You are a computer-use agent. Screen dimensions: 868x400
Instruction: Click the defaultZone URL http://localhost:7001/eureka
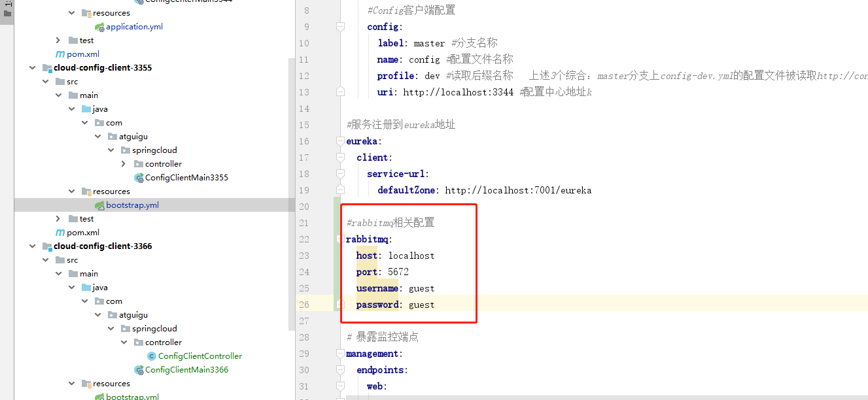point(518,190)
